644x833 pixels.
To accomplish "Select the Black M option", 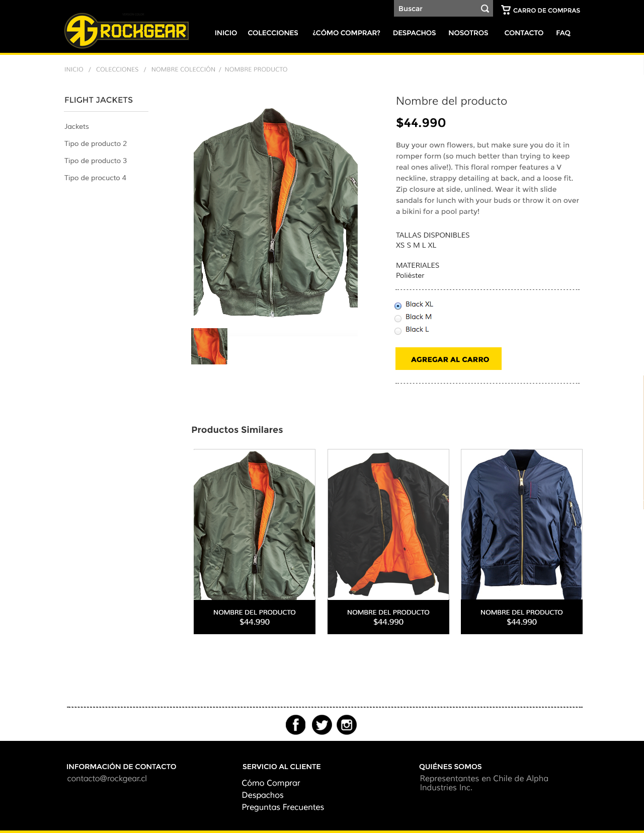I will (398, 318).
